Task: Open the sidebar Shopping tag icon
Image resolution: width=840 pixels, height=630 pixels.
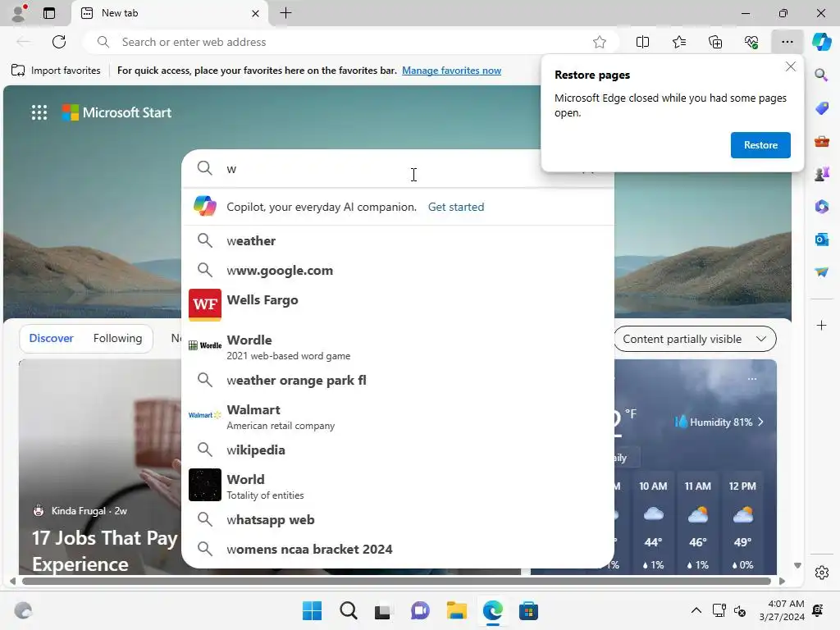Action: tap(821, 107)
